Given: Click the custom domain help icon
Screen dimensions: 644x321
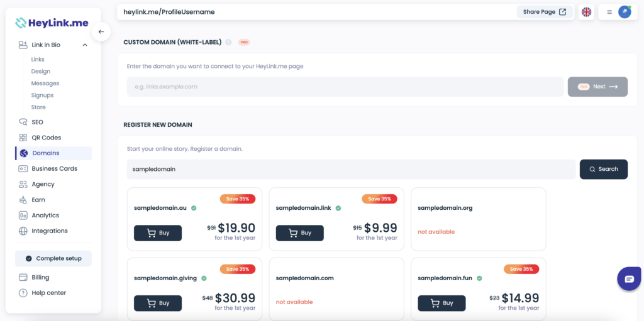Looking at the screenshot, I should pyautogui.click(x=228, y=42).
